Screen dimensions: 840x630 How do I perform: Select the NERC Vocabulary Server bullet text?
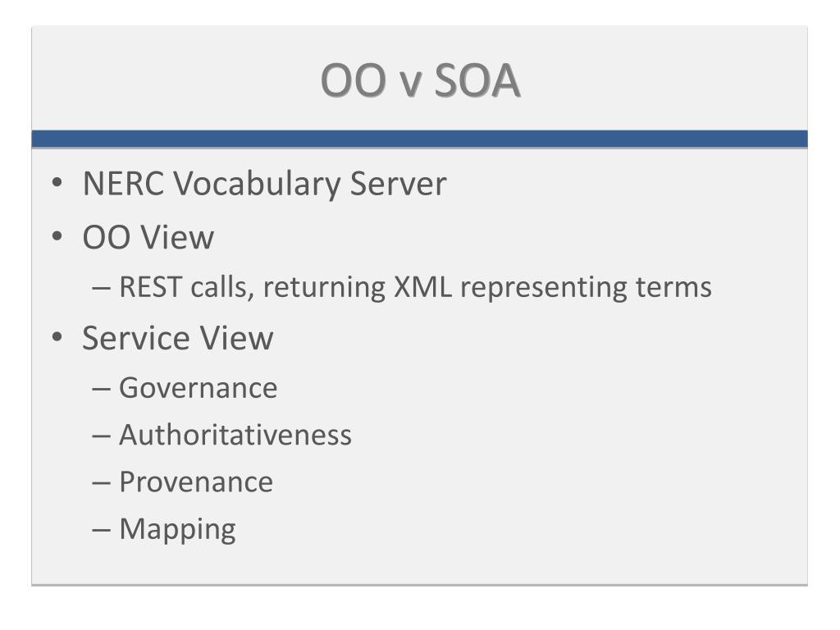coord(265,184)
